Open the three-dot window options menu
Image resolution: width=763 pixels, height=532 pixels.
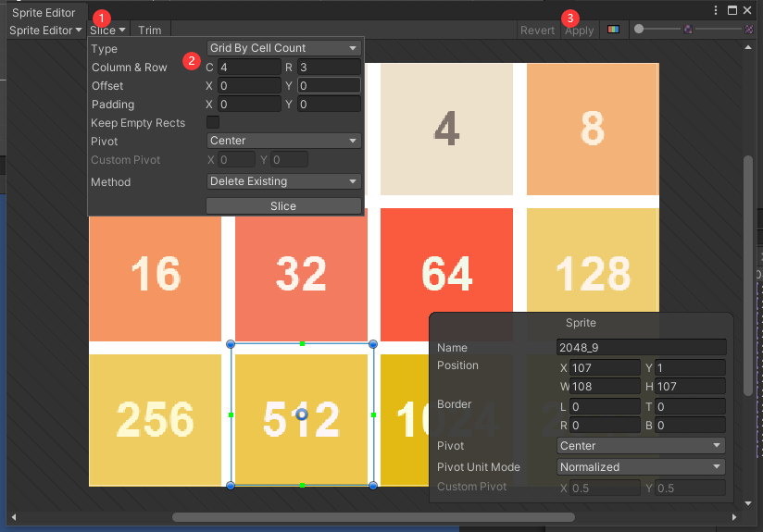[x=715, y=10]
